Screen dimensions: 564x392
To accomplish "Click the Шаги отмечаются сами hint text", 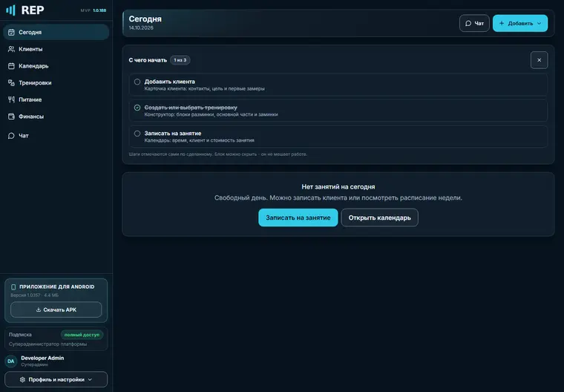I will tap(218, 154).
